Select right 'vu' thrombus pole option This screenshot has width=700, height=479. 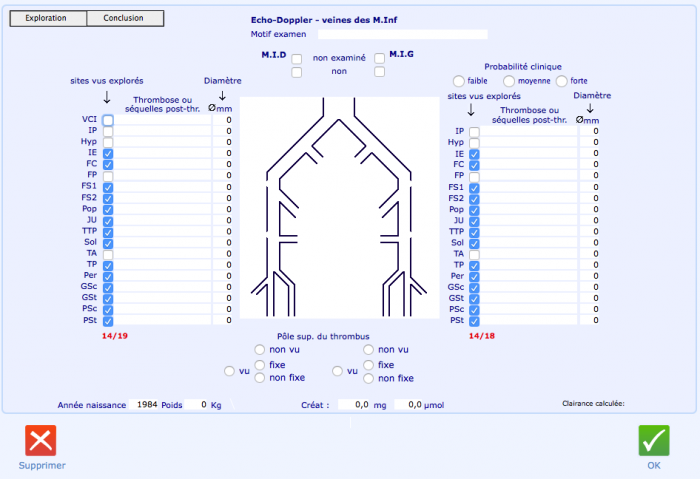338,371
